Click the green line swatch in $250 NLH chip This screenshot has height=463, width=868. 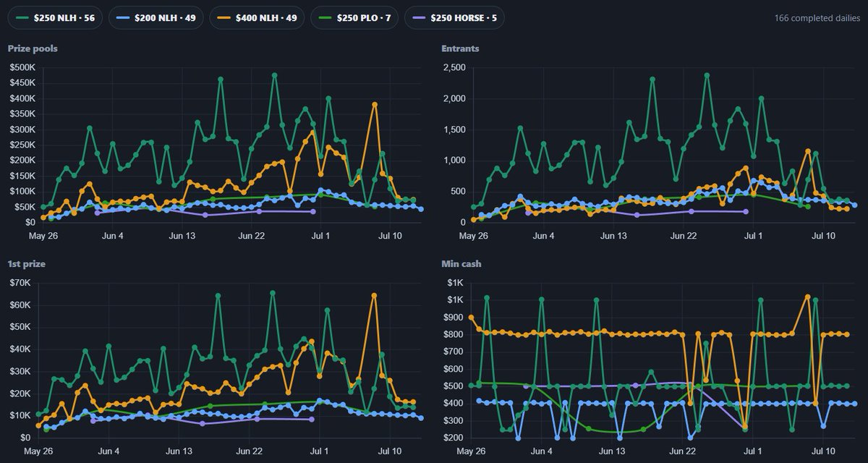pyautogui.click(x=24, y=17)
